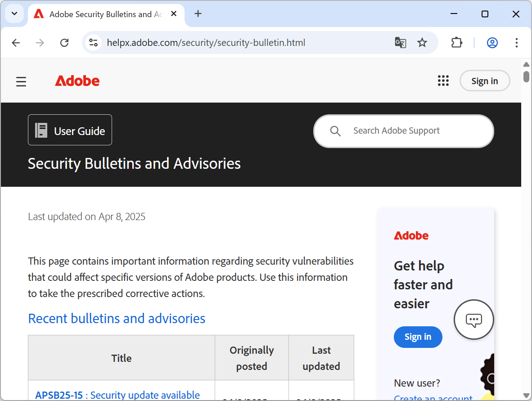The width and height of the screenshot is (532, 401).
Task: Expand the tab search dropdown arrow
Action: pyautogui.click(x=14, y=14)
